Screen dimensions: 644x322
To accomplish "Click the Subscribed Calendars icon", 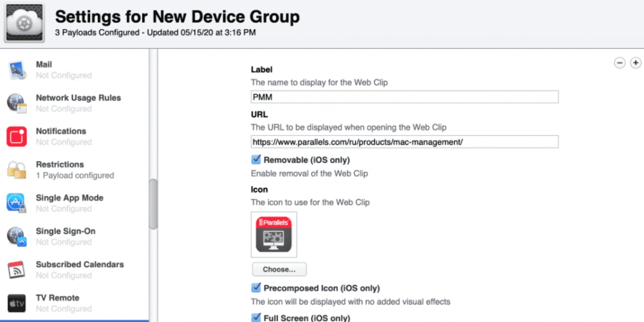I will 17,270.
